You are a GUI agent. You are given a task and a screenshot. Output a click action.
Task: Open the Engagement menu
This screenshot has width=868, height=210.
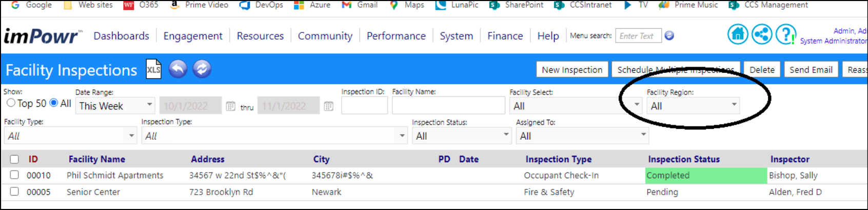[193, 36]
